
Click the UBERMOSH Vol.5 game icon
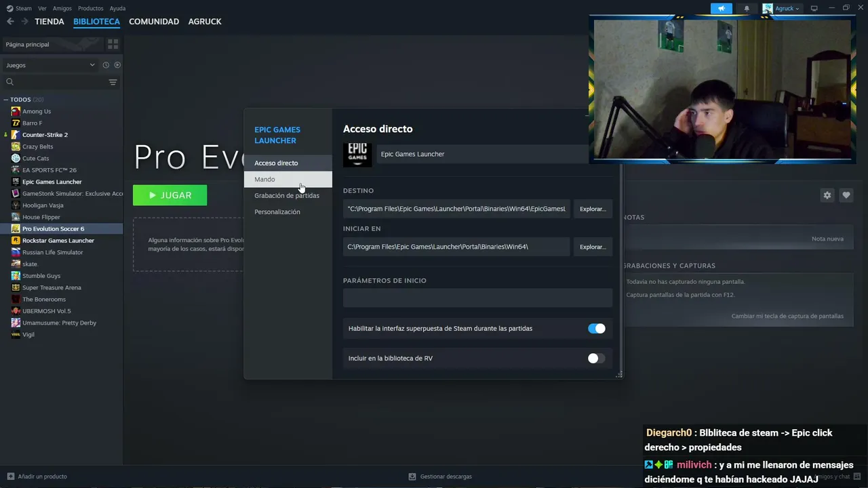[x=16, y=311]
